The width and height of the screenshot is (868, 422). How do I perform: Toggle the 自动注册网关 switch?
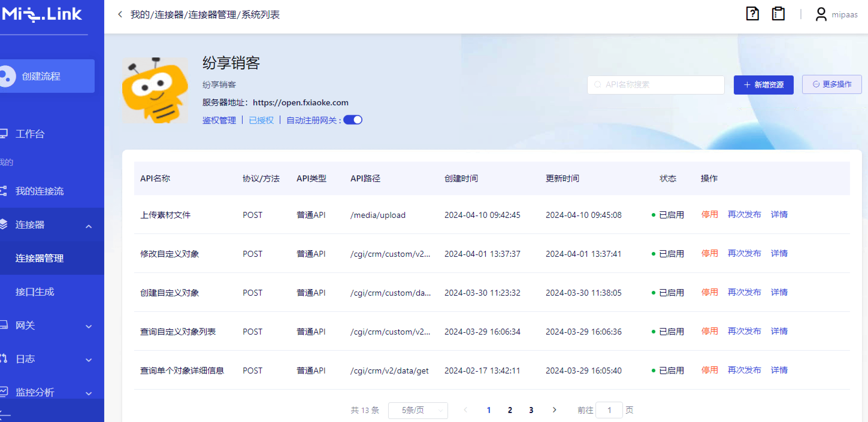pyautogui.click(x=353, y=120)
